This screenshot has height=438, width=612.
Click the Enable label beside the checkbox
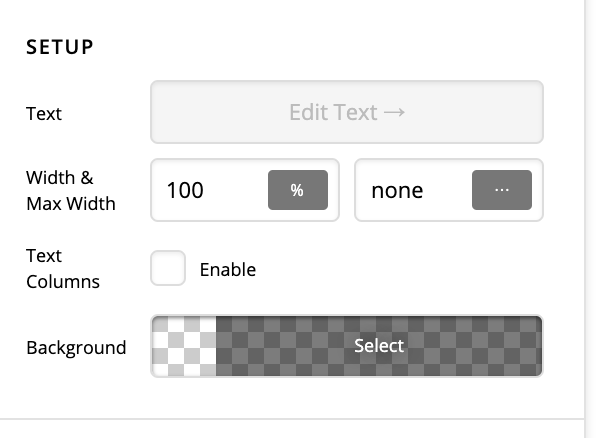click(x=228, y=269)
